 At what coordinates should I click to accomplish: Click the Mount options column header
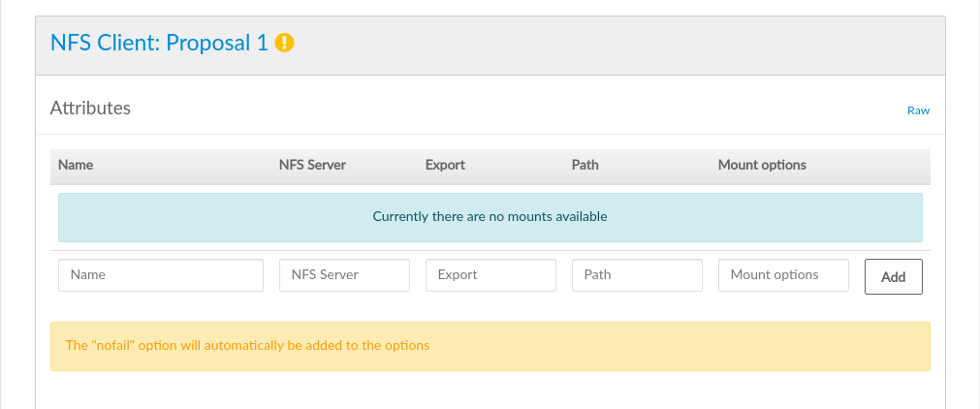pos(762,165)
